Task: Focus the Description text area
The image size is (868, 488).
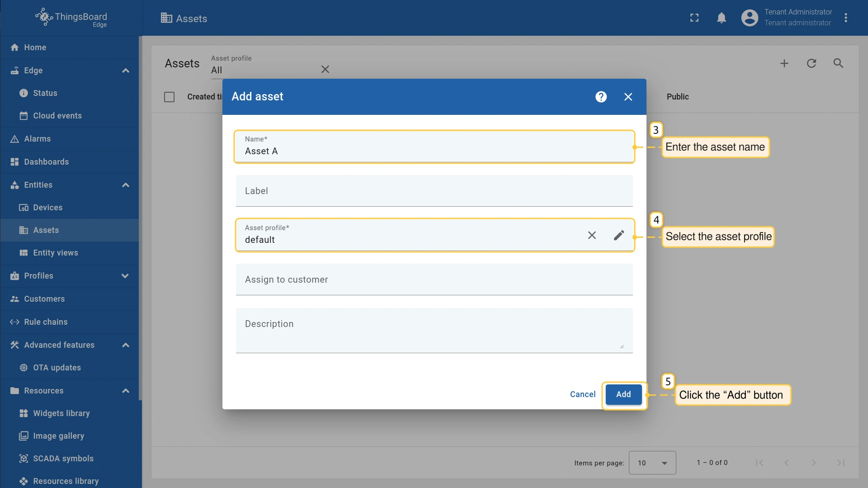Action: 434,330
